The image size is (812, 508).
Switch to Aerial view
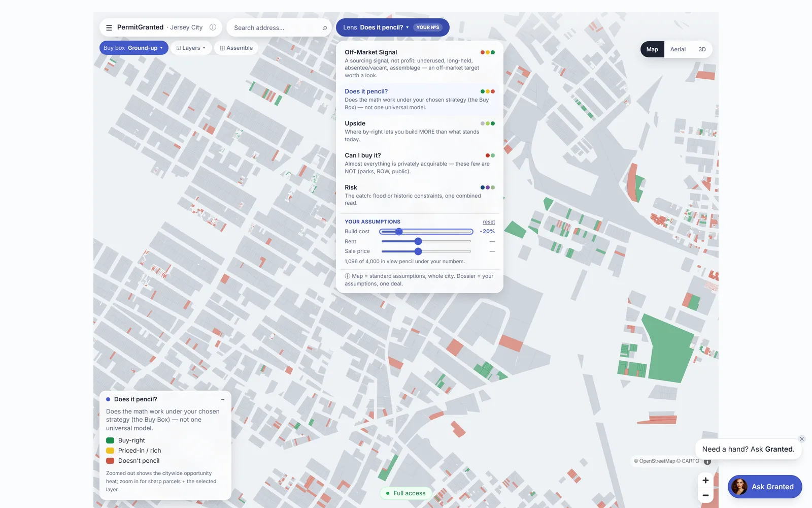pos(678,49)
